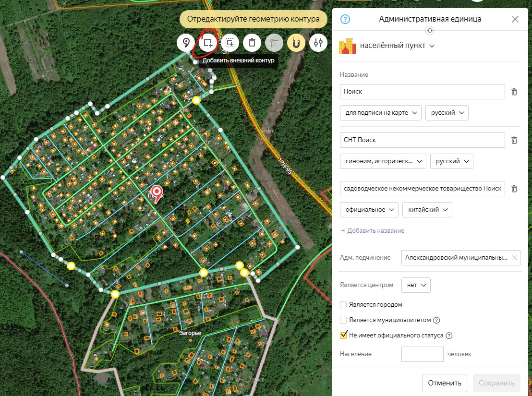Click the + Добавить название link

373,231
